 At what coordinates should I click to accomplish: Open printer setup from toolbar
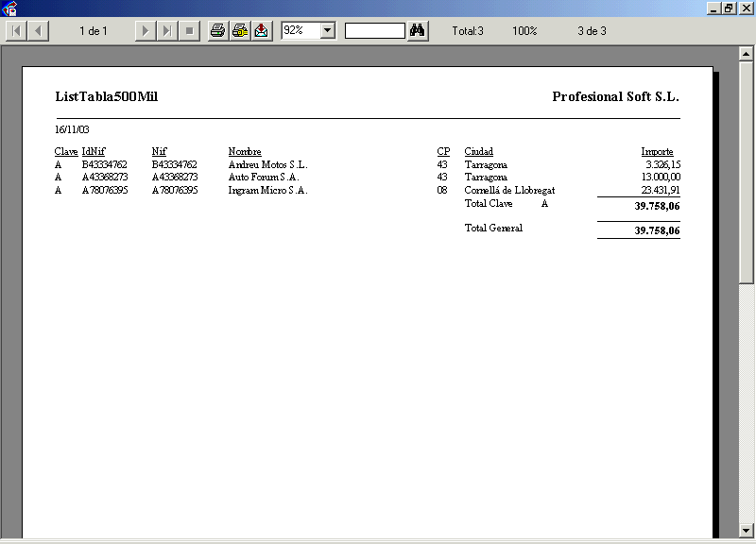click(x=240, y=31)
